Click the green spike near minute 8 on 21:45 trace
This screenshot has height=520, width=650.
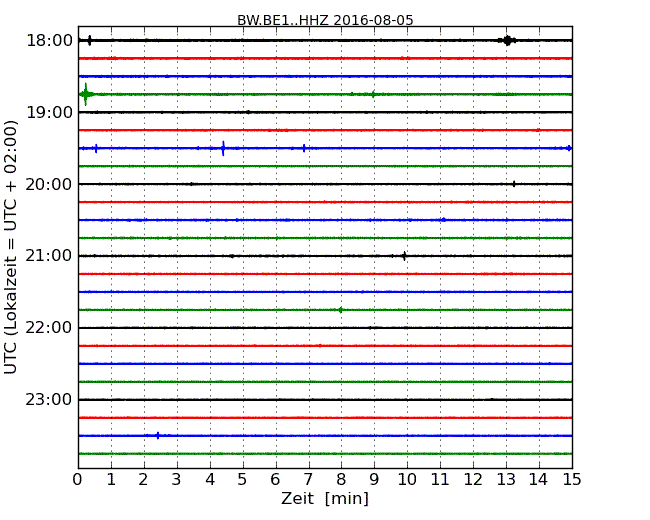click(340, 310)
